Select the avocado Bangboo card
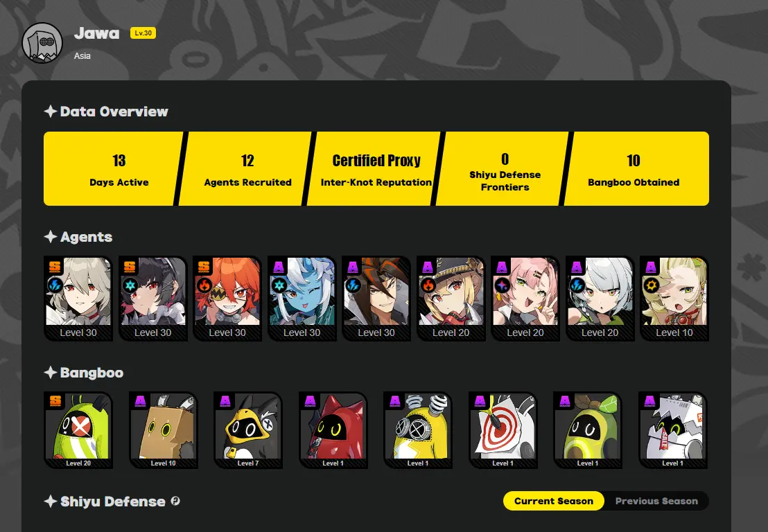 click(x=588, y=430)
